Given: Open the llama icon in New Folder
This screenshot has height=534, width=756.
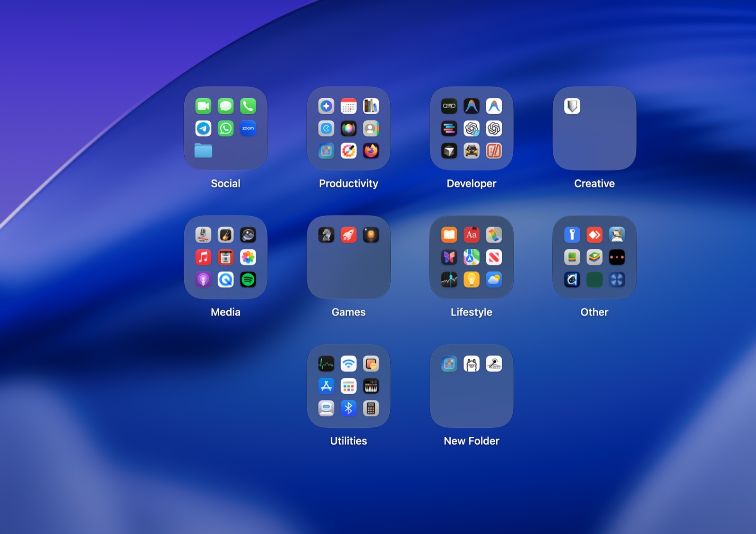Looking at the screenshot, I should [472, 364].
